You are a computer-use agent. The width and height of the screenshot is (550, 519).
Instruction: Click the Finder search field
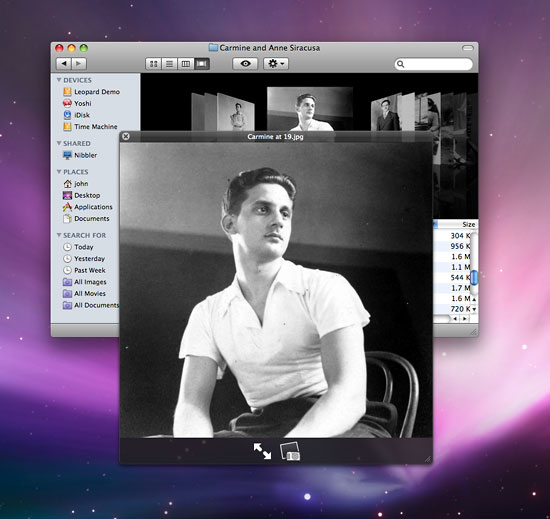[434, 64]
